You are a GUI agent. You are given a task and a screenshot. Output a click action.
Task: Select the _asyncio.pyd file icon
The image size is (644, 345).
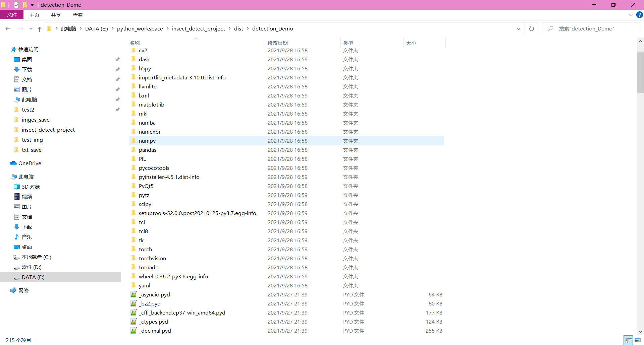pyautogui.click(x=134, y=294)
